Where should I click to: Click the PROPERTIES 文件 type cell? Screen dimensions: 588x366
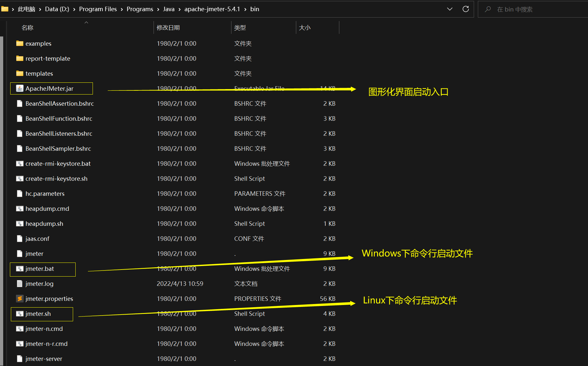click(258, 299)
